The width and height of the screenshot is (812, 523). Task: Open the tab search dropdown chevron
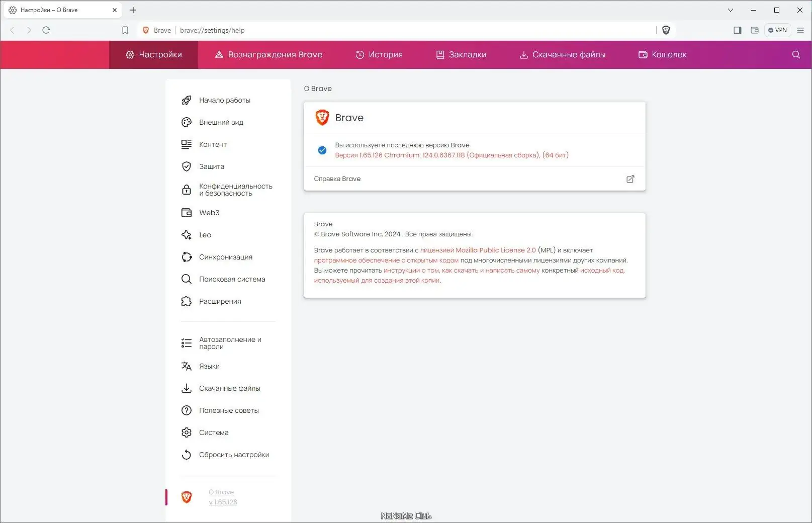coord(731,10)
